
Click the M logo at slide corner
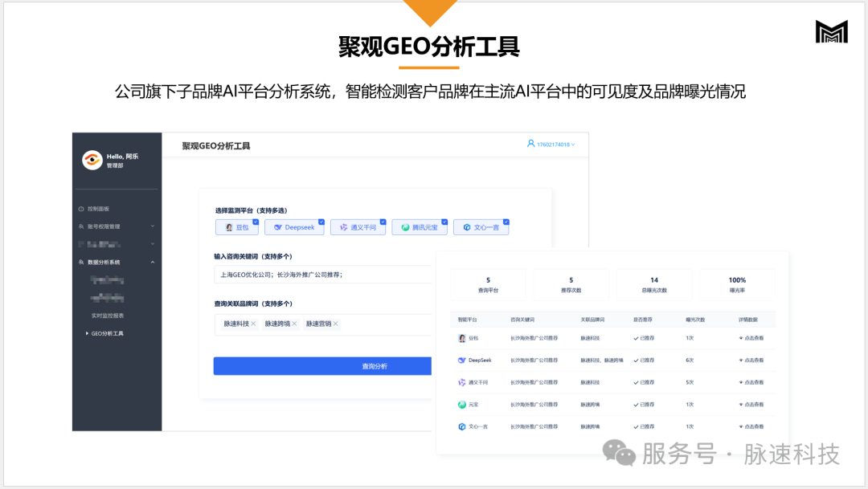[832, 31]
